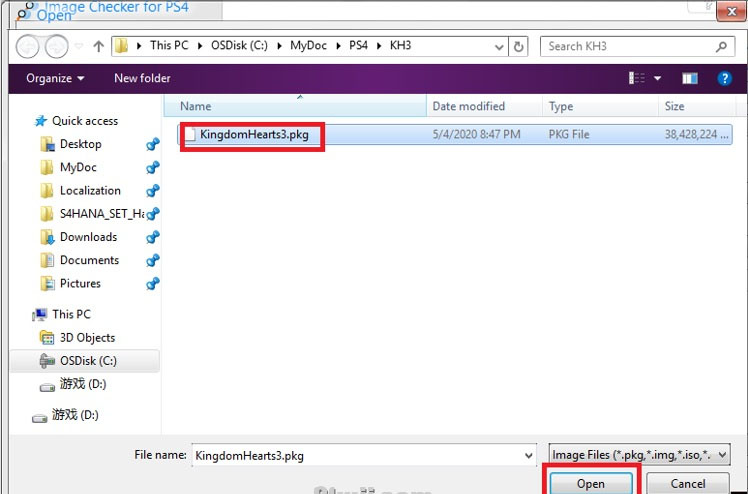The image size is (748, 494).
Task: Open Documents in Quick access
Action: point(89,260)
